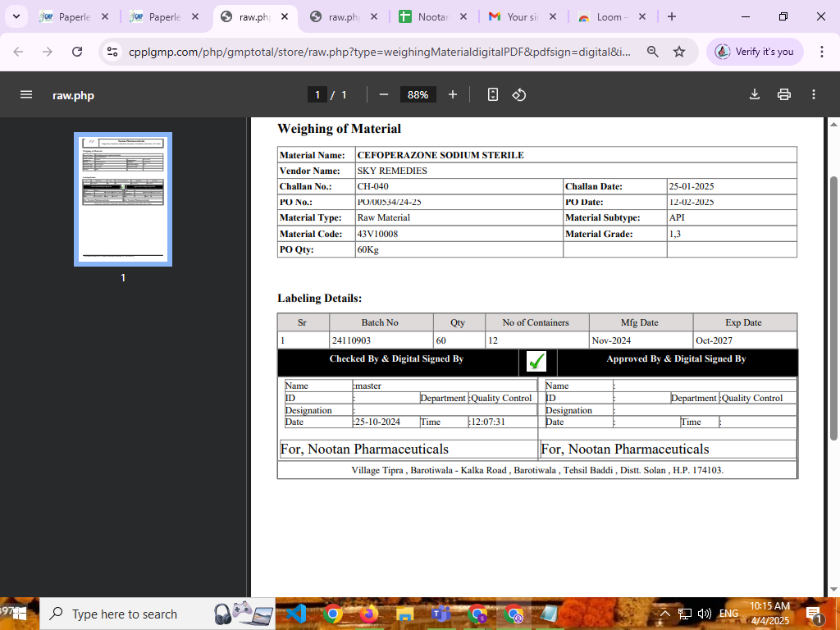Open PDF viewer more actions menu
The width and height of the screenshot is (840, 630).
[x=813, y=94]
